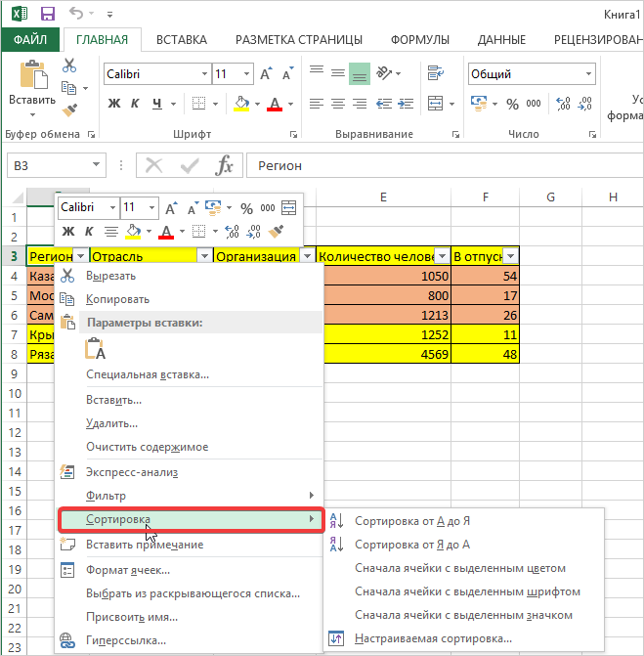Choose Формат ячеек... from the context menu
Screen dimensions: 644x656
[x=128, y=569]
